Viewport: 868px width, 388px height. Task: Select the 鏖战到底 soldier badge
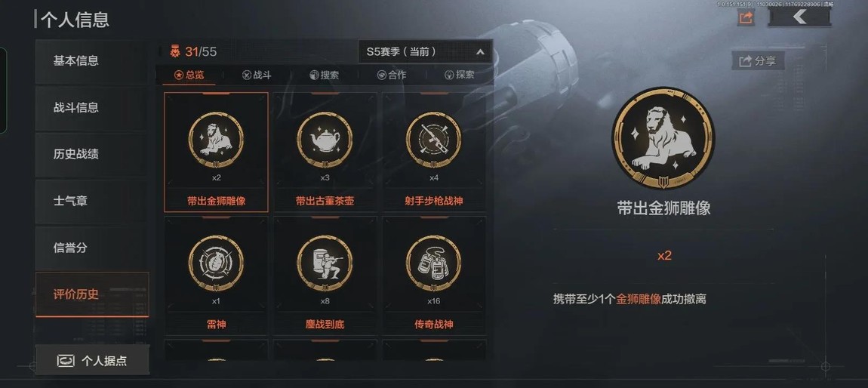point(325,275)
